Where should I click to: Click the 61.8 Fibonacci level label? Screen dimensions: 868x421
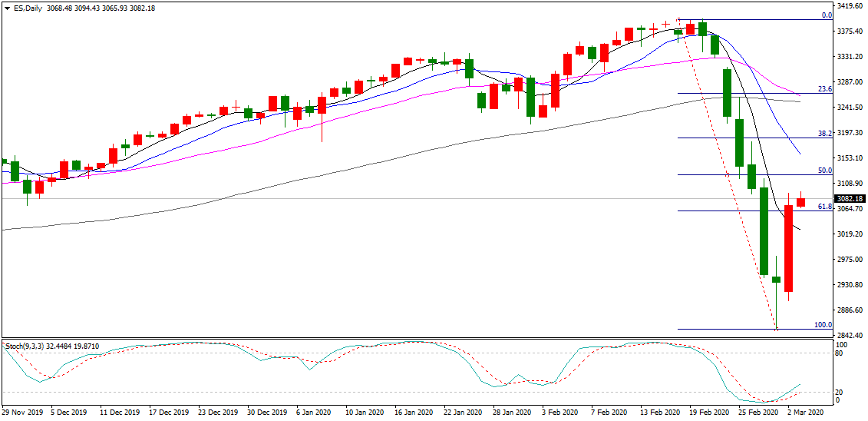pos(824,207)
